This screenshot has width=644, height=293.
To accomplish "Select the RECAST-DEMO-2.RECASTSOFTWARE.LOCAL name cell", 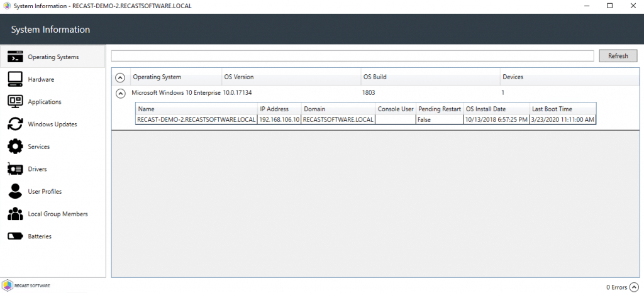I will (196, 119).
